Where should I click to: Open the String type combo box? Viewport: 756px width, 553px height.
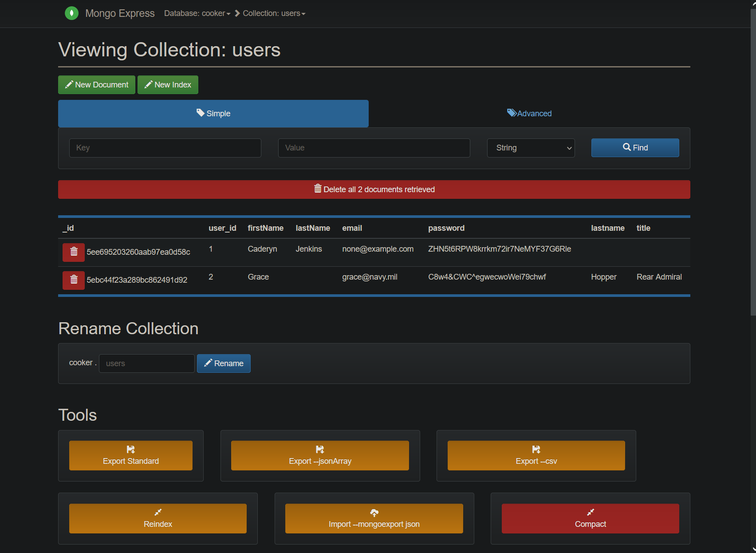tap(531, 148)
